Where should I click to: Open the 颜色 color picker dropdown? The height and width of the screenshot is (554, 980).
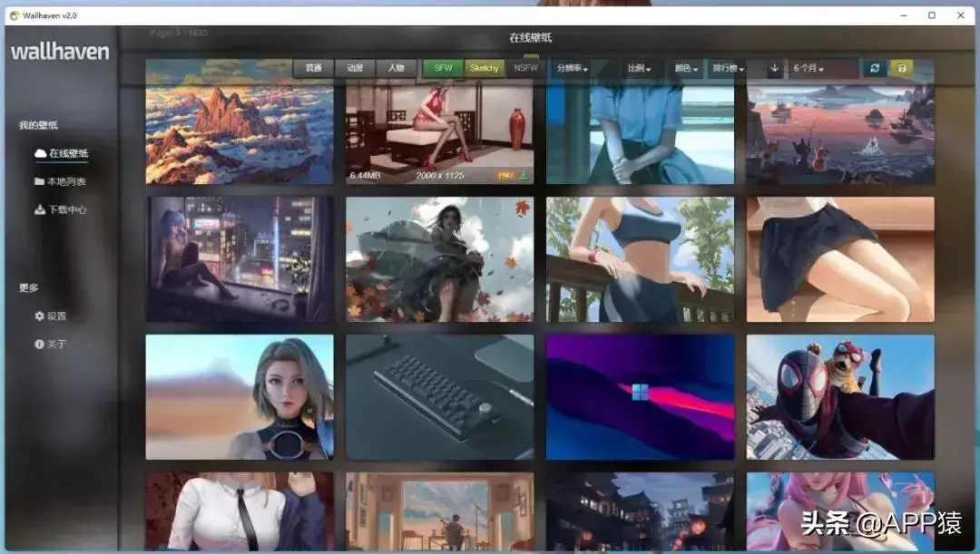[687, 68]
